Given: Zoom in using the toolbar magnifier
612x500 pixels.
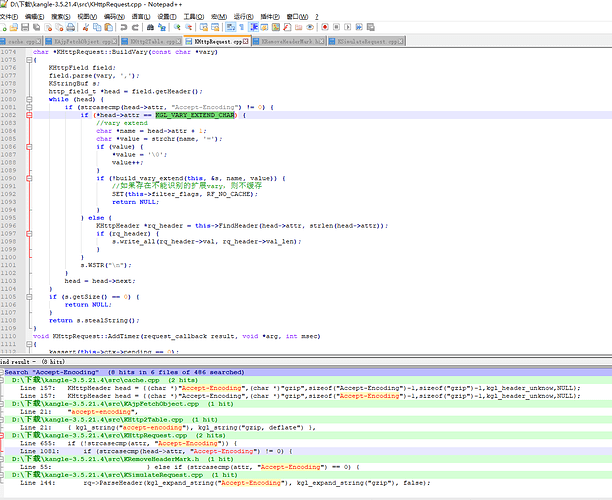Looking at the screenshot, I should pyautogui.click(x=177, y=27).
